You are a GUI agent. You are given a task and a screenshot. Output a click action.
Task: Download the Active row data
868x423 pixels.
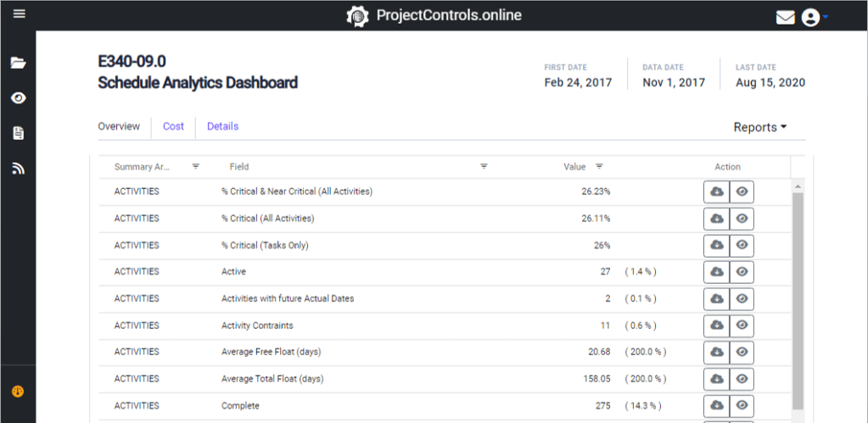point(716,272)
